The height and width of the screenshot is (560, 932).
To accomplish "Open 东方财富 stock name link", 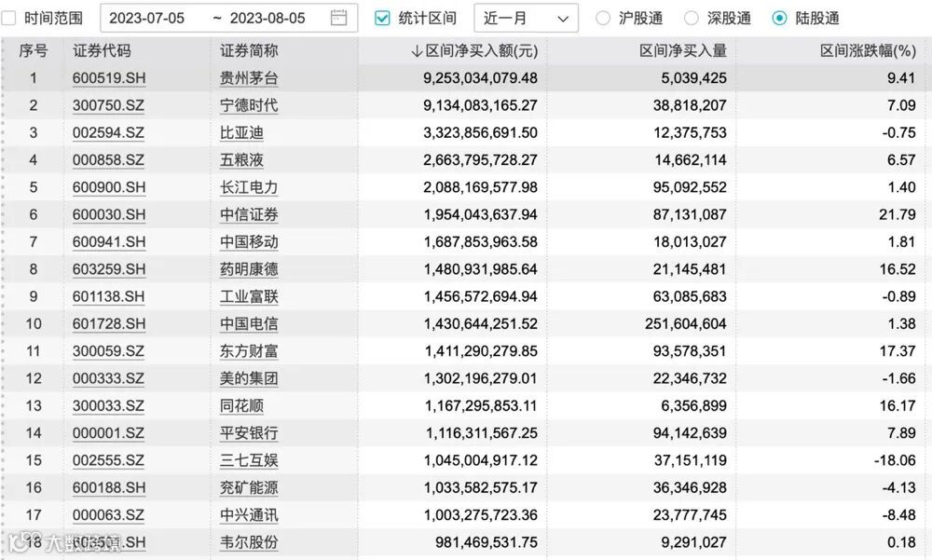I will pos(249,352).
